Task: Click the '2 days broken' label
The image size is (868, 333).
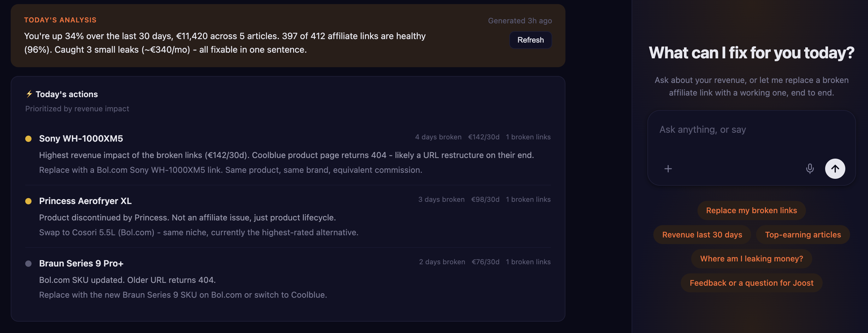Action: point(442,261)
